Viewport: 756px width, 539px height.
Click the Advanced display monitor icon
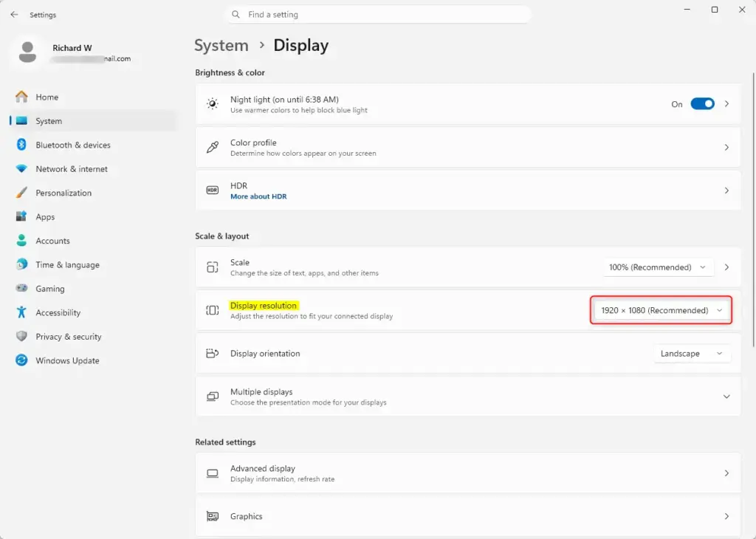[212, 473]
